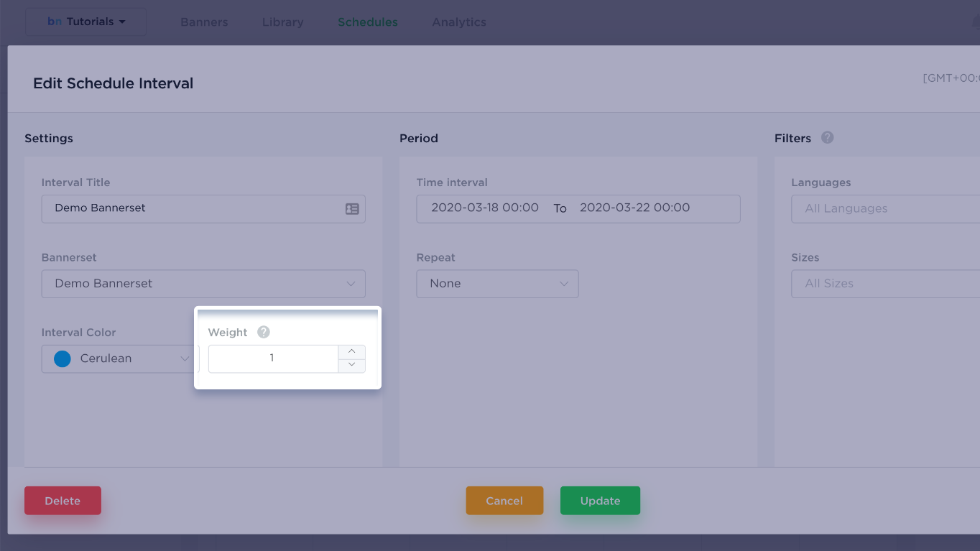The height and width of the screenshot is (551, 980).
Task: Click the Time interval label
Action: [452, 182]
